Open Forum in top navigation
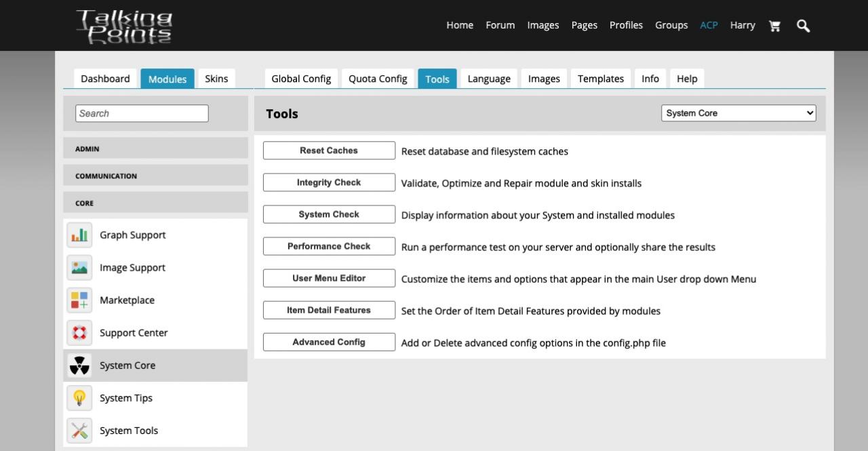 tap(500, 25)
